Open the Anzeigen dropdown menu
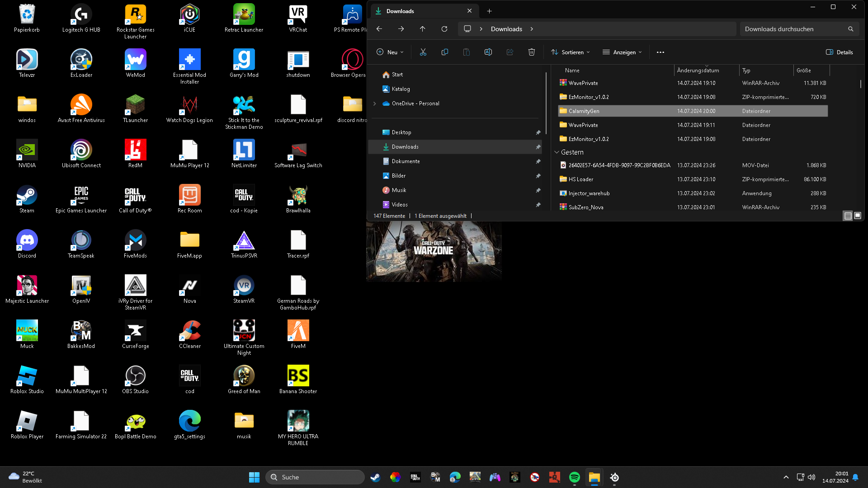Viewport: 868px width, 488px height. (x=622, y=52)
